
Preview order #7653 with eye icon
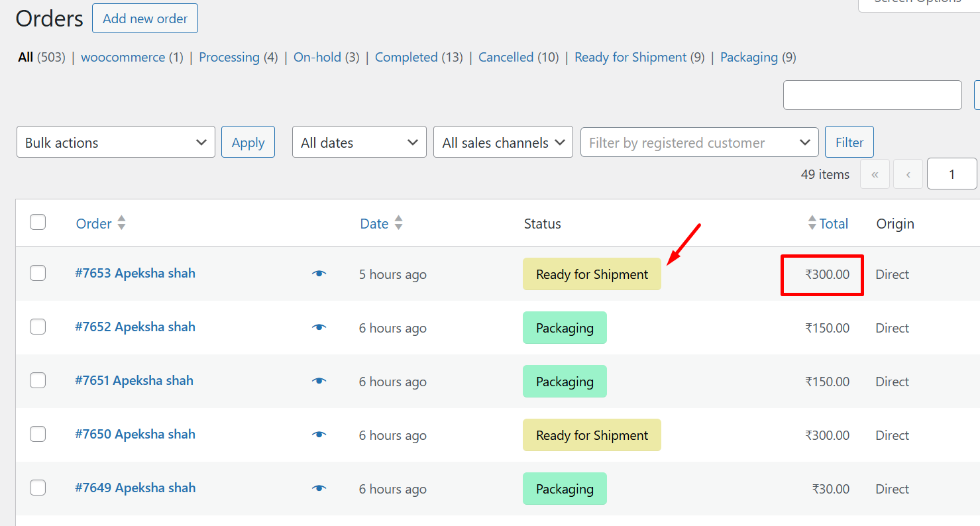coord(319,274)
